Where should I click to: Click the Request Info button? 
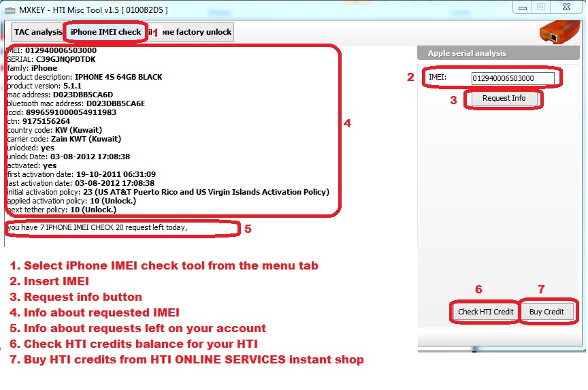click(x=504, y=98)
